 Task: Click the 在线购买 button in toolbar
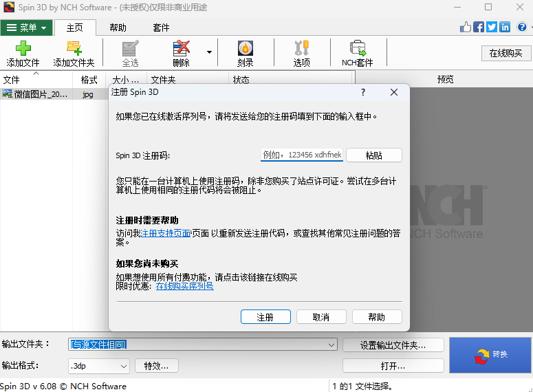tap(505, 53)
